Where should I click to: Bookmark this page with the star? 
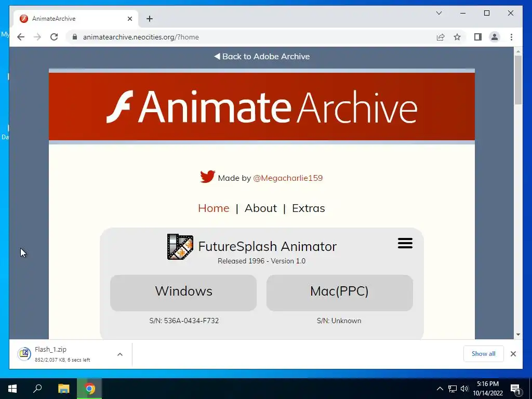457,37
